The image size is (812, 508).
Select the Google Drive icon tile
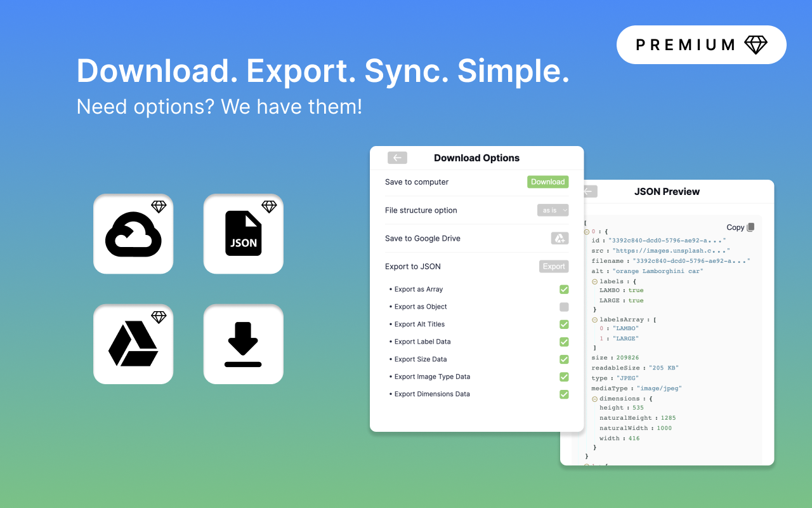(x=133, y=344)
